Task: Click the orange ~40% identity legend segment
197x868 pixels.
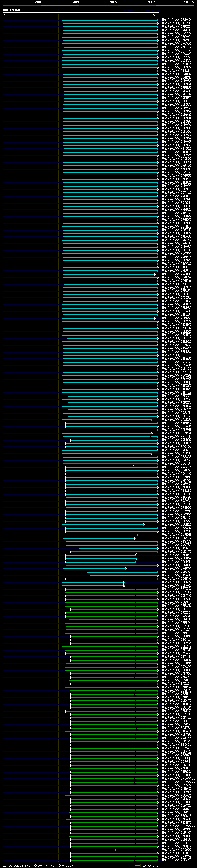Action: (x=60, y=6)
